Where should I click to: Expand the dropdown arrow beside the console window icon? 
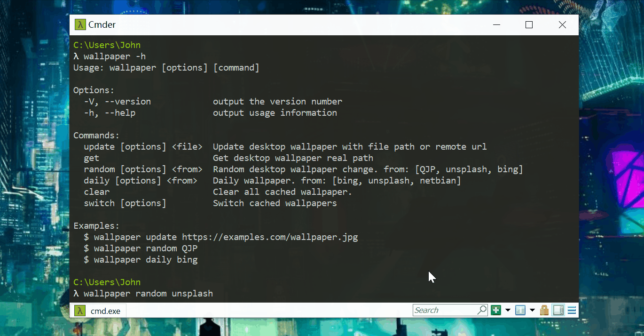pos(532,310)
